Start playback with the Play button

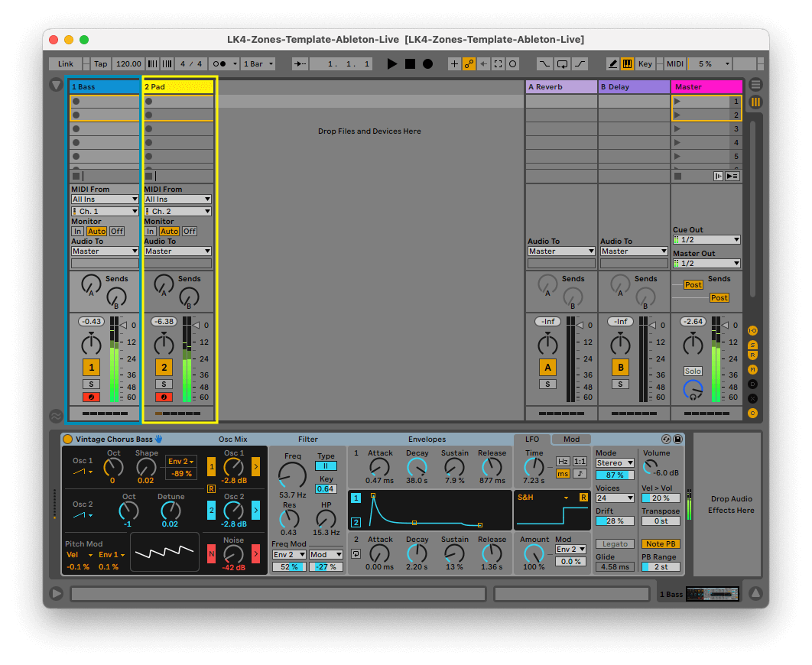pos(392,63)
